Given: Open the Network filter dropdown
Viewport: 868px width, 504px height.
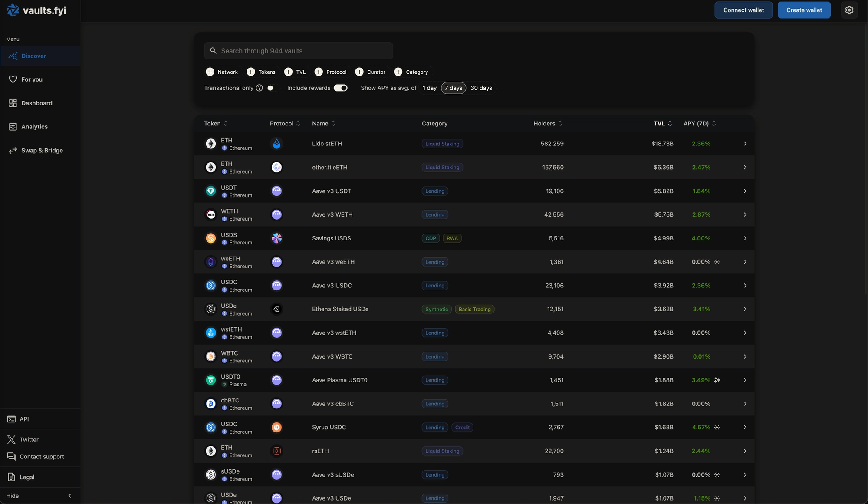Looking at the screenshot, I should [222, 72].
